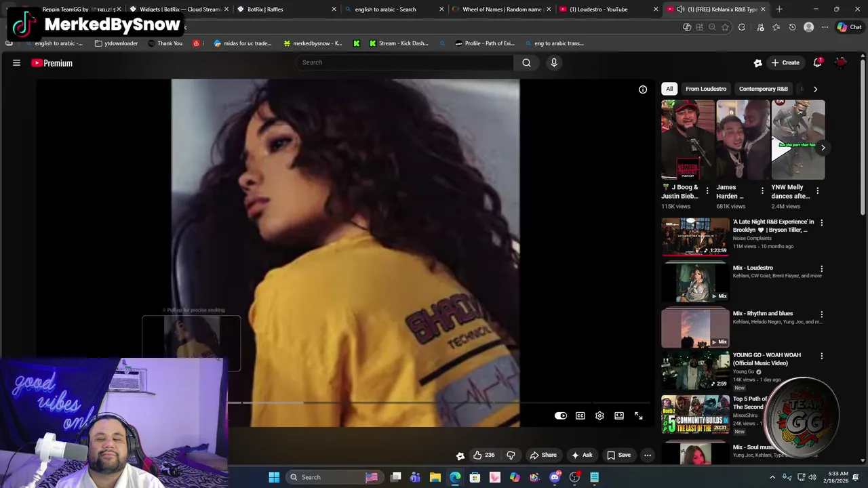Open Discord from the taskbar
Image resolution: width=868 pixels, height=488 pixels.
[555, 477]
